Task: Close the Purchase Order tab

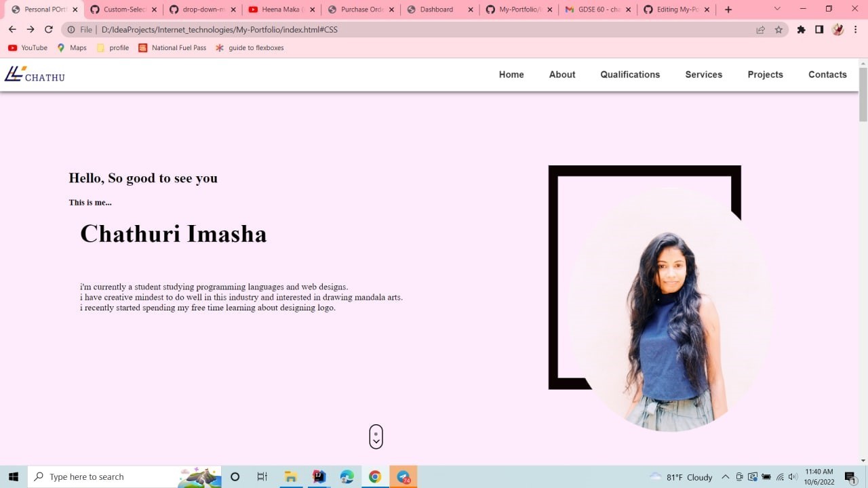Action: (391, 9)
